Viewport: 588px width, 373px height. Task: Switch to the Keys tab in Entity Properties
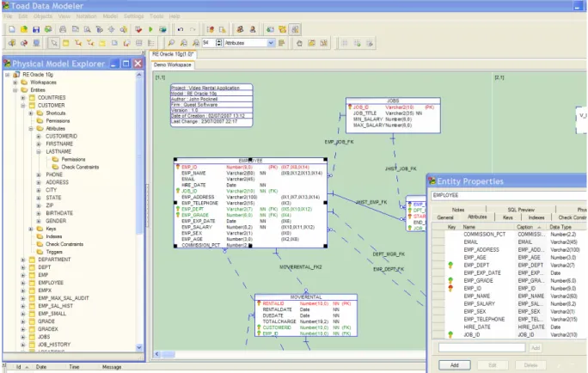(x=508, y=217)
